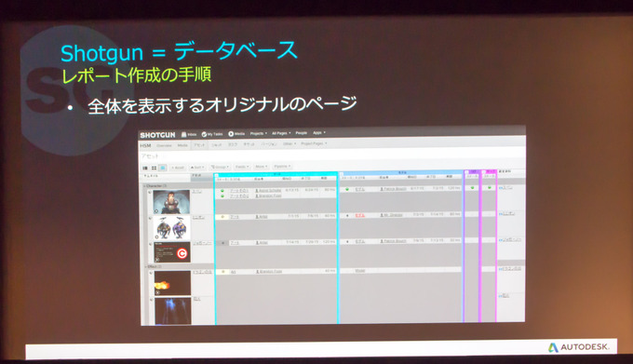Open the two purple creatures thumbnail
Screen dimensions: 633x364
172,228
